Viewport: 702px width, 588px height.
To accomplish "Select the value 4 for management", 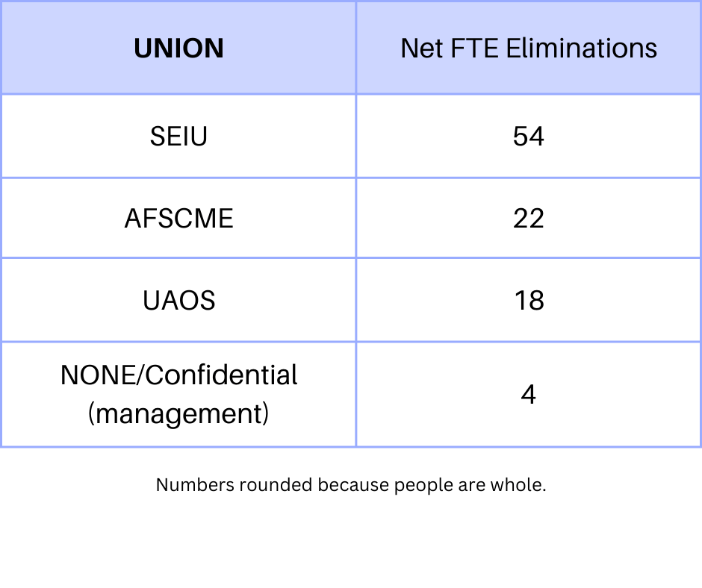I will pyautogui.click(x=528, y=394).
